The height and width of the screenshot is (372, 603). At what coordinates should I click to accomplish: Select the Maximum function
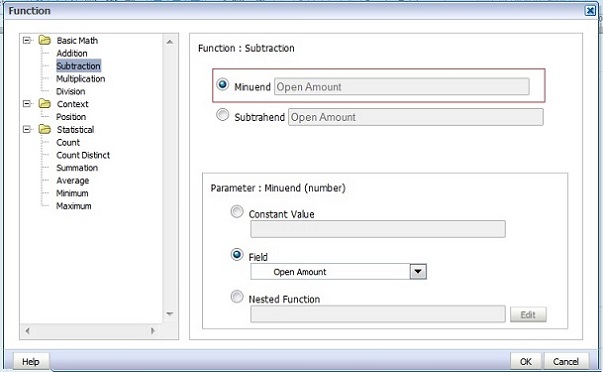point(74,206)
